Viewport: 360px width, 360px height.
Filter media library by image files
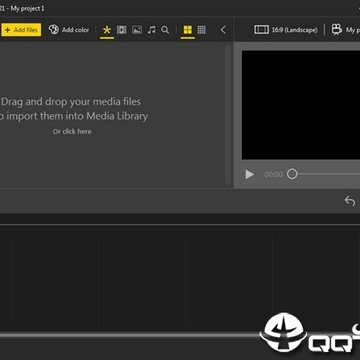click(137, 30)
